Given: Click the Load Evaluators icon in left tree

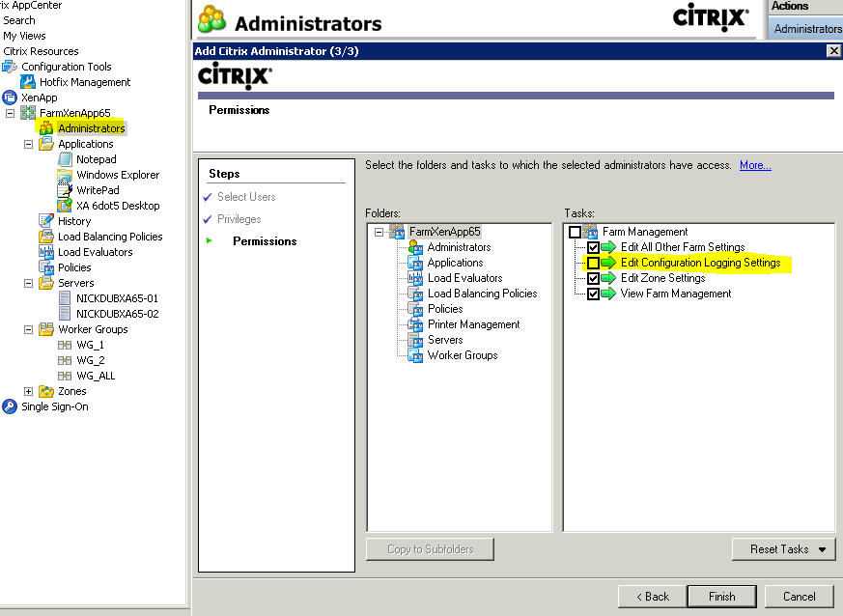Looking at the screenshot, I should point(46,252).
